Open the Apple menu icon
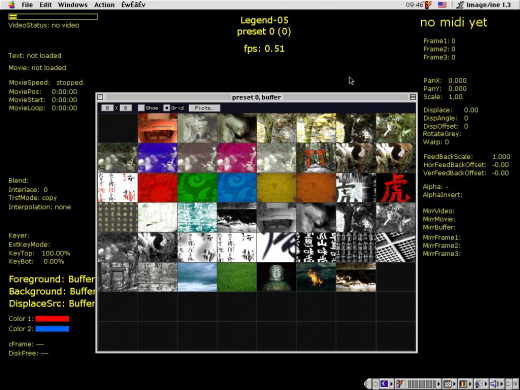The image size is (520, 390). click(x=12, y=5)
